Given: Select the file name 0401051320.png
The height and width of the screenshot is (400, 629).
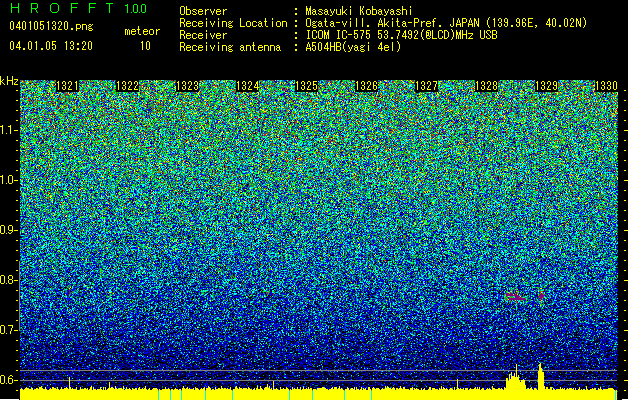Looking at the screenshot, I should pos(51,26).
